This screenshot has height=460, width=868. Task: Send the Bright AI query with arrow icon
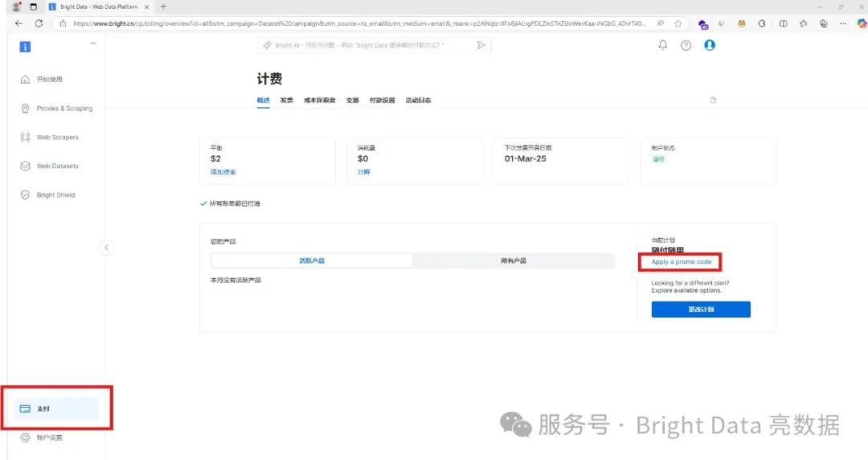pyautogui.click(x=481, y=46)
